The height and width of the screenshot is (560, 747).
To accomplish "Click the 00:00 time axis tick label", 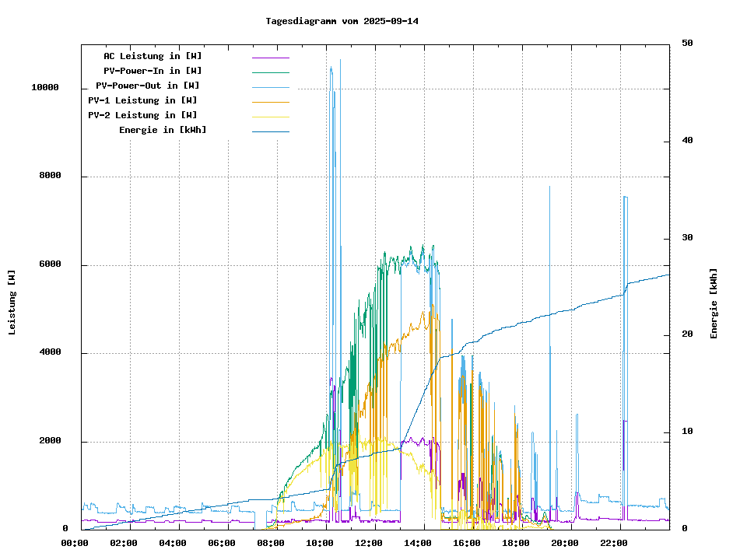I will tap(75, 543).
